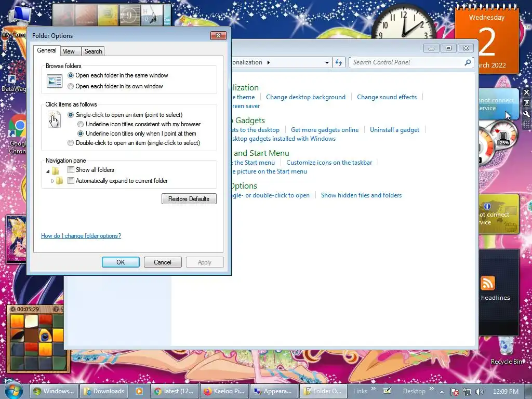Click the 12:09 PM taskbar clock
Image resolution: width=532 pixels, height=399 pixels.
505,392
